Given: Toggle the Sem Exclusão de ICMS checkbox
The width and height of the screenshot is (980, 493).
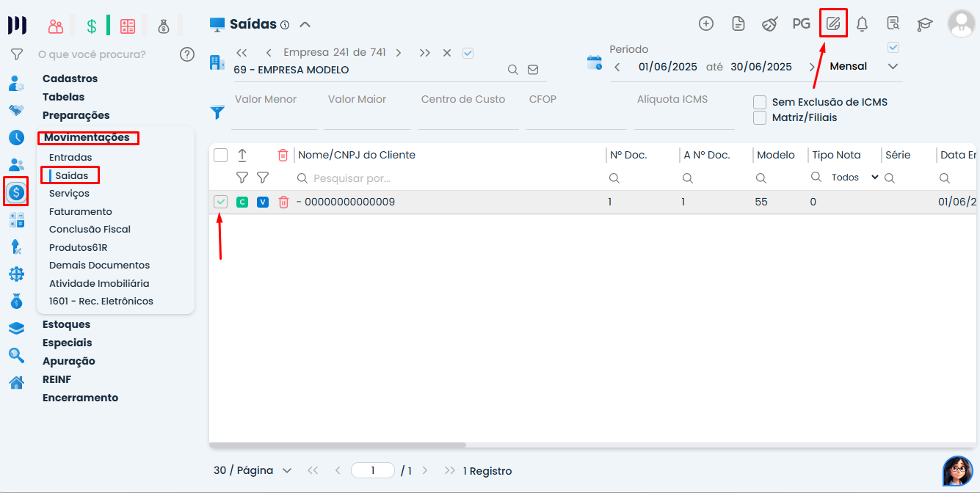Looking at the screenshot, I should [x=760, y=102].
